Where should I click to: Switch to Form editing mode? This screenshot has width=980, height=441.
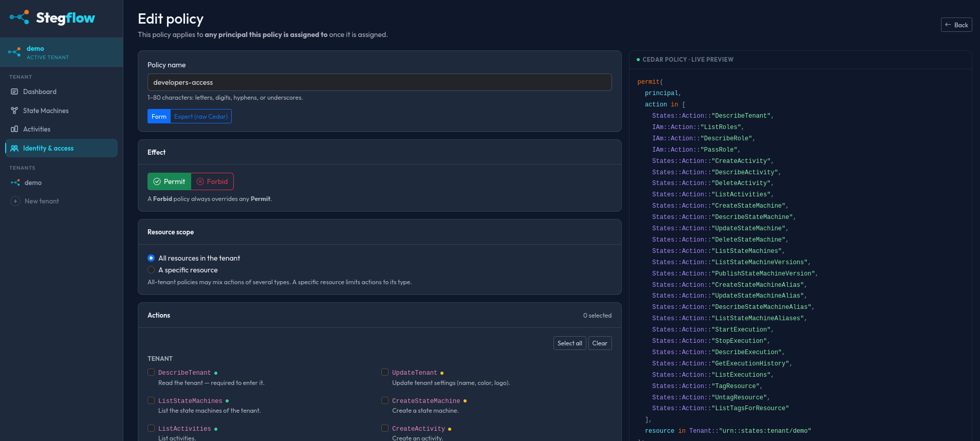click(159, 116)
